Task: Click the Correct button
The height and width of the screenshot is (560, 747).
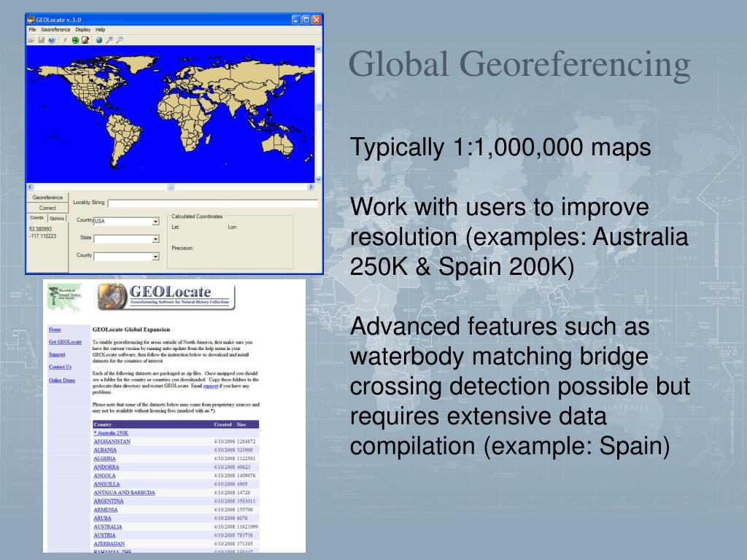Action: pos(47,208)
